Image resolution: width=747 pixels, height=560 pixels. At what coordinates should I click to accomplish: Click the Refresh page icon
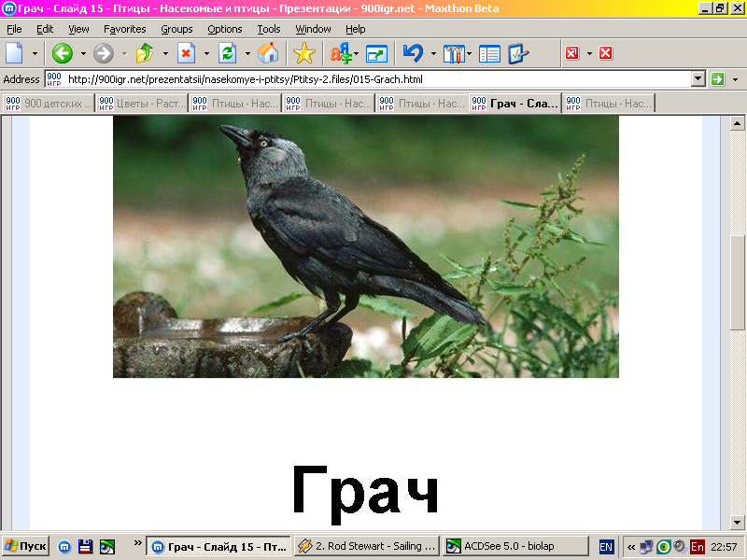point(227,53)
